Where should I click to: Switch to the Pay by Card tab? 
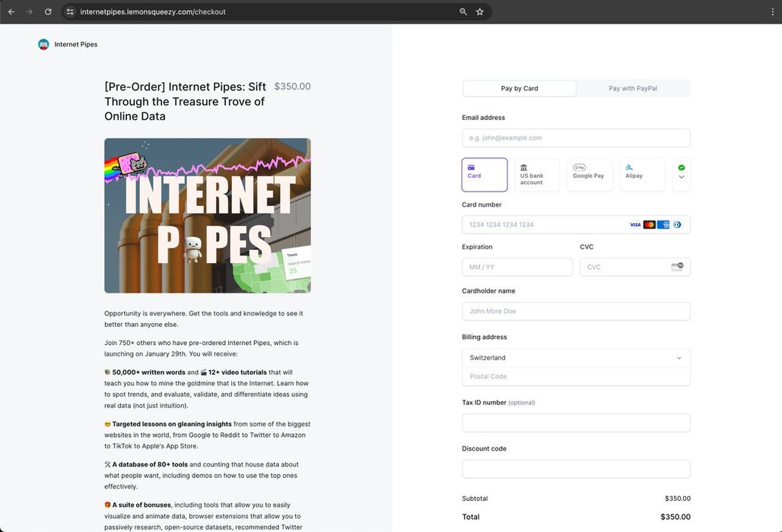520,89
